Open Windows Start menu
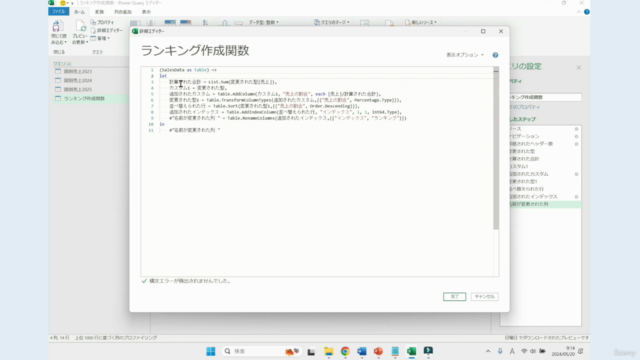Image resolution: width=640 pixels, height=360 pixels. click(211, 351)
